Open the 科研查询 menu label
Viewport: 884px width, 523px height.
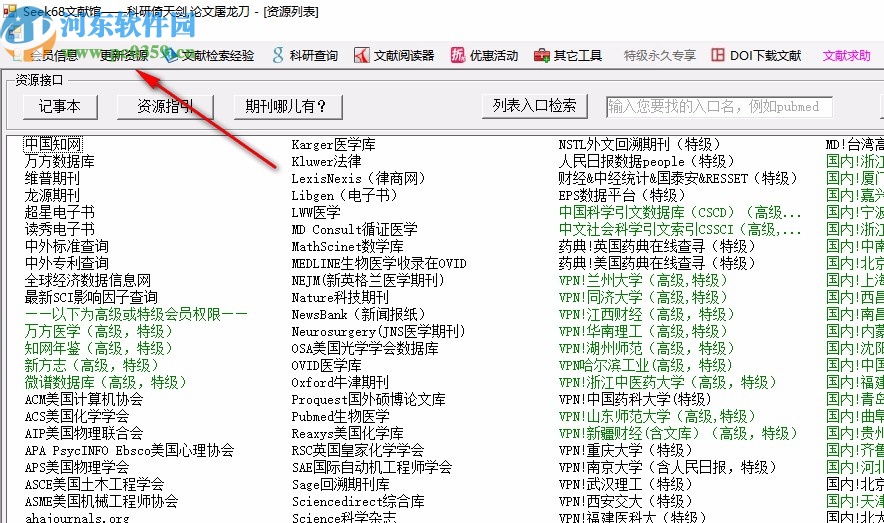pos(313,55)
